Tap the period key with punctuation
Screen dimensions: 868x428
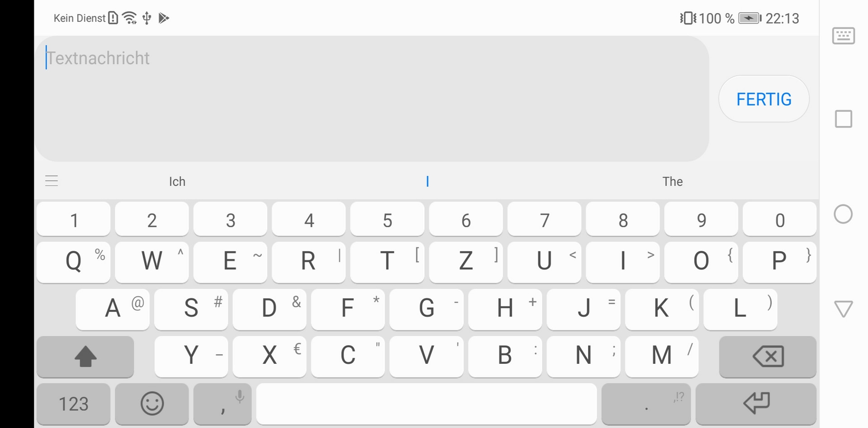coord(646,404)
